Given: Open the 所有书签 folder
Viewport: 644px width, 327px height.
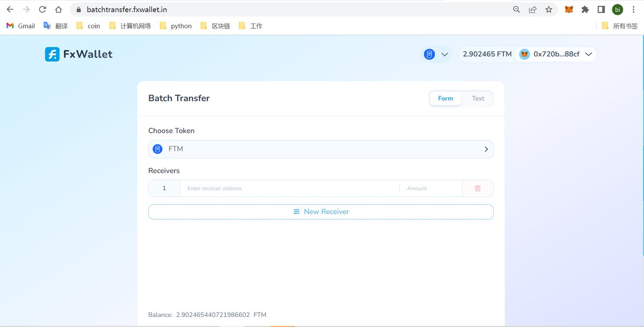Looking at the screenshot, I should click(x=619, y=26).
